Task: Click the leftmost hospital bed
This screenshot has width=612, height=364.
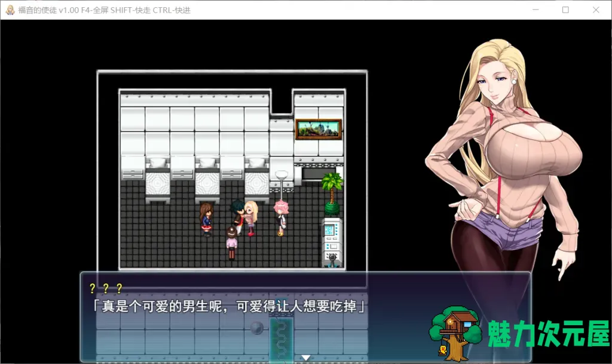Action: (157, 181)
